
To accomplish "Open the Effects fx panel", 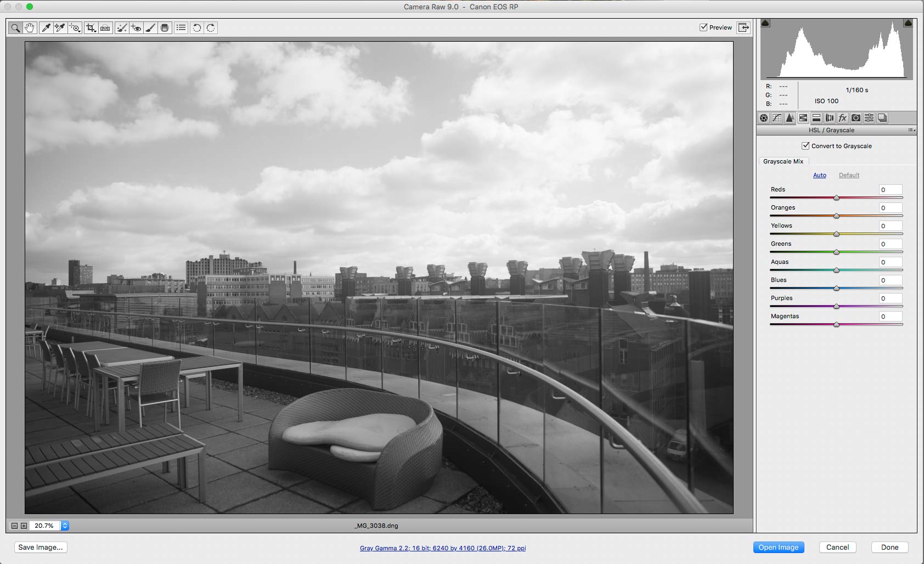I will click(x=843, y=118).
